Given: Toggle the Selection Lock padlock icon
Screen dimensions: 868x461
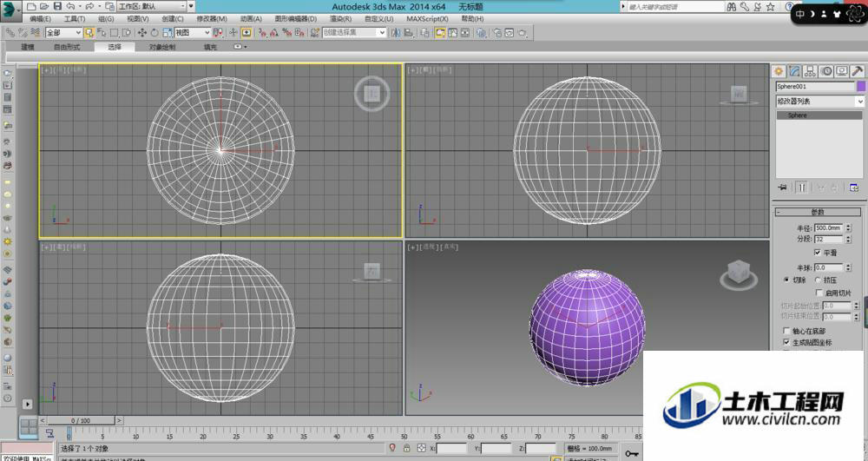Looking at the screenshot, I should 407,448.
